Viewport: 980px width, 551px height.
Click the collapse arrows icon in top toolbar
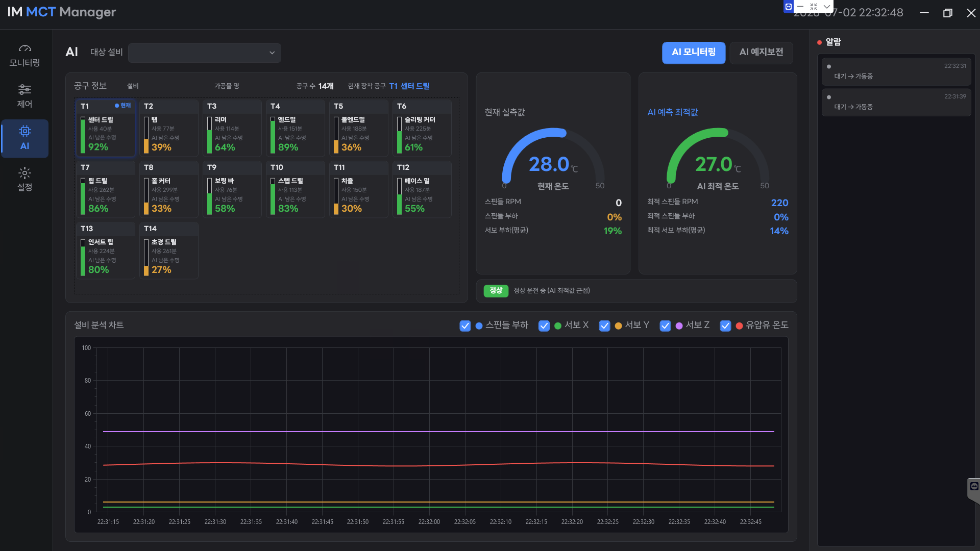coord(814,7)
